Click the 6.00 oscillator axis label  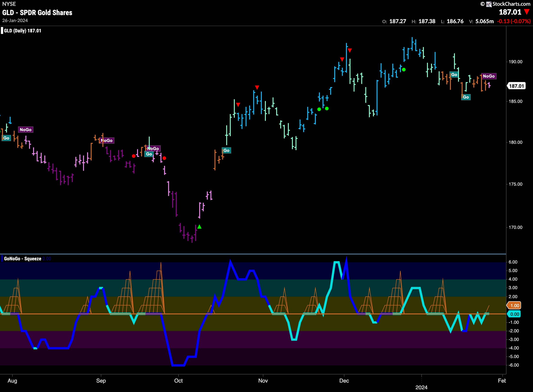[x=513, y=262]
